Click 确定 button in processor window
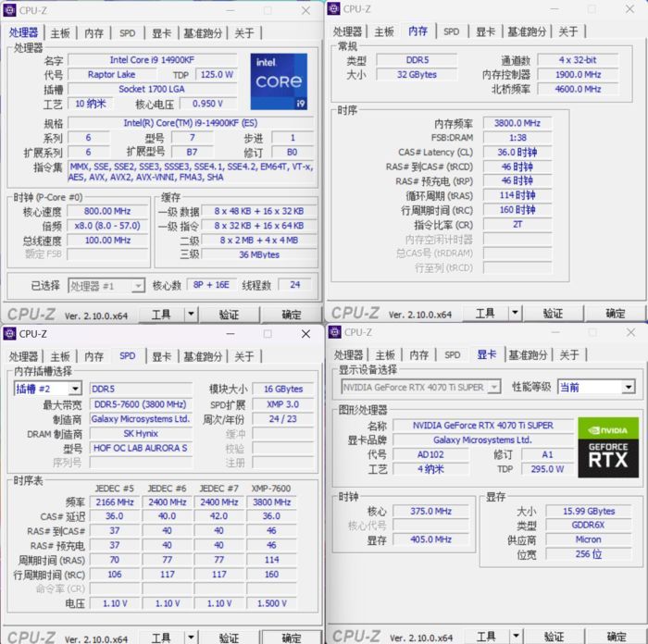The height and width of the screenshot is (644, 648). click(292, 315)
